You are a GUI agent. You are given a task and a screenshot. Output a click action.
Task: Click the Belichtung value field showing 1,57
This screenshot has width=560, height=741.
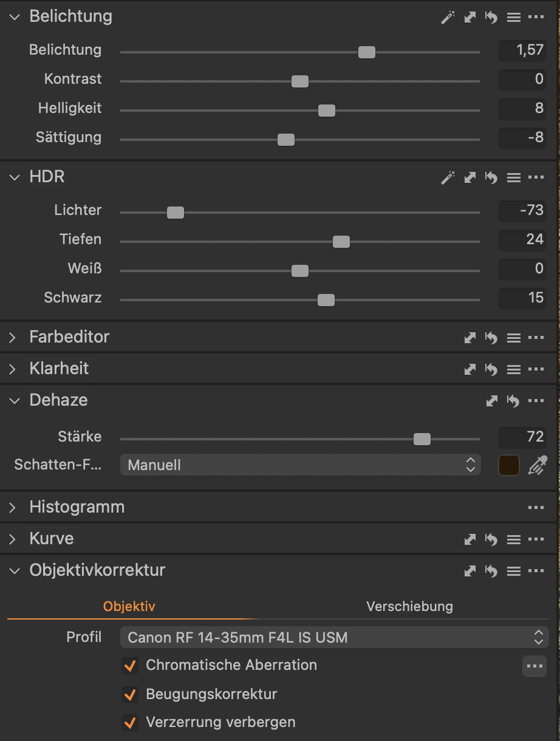pos(522,50)
